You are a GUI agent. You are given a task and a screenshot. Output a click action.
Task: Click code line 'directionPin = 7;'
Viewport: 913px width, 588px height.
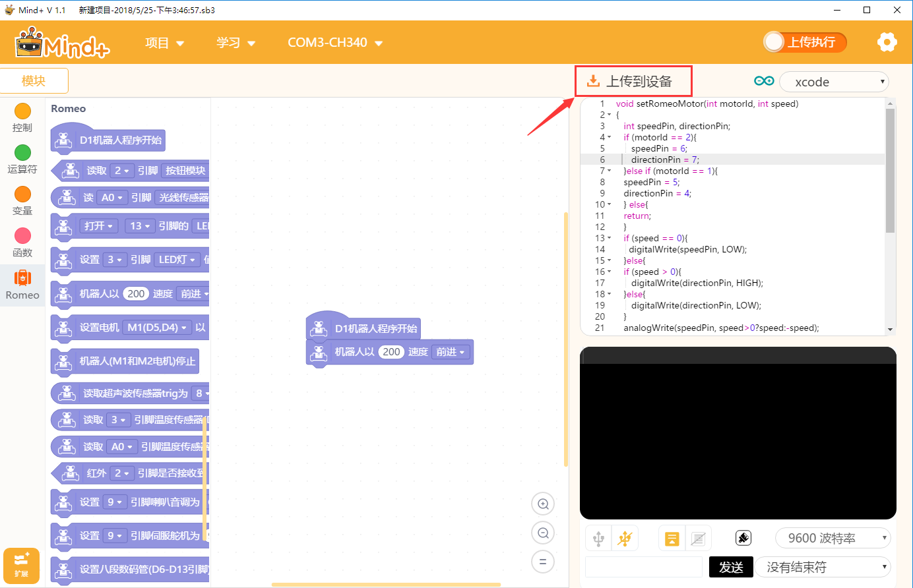tap(665, 160)
